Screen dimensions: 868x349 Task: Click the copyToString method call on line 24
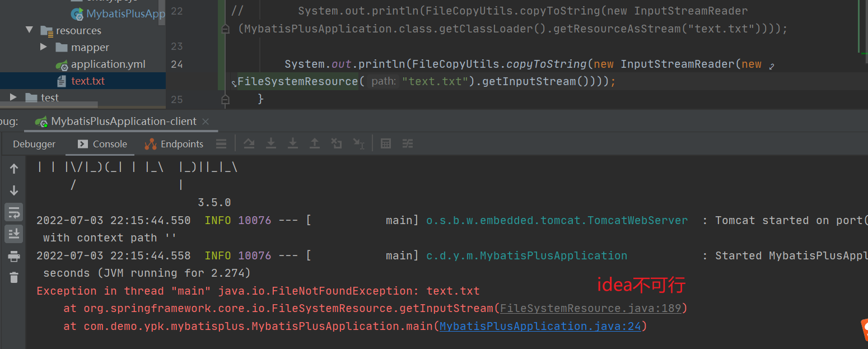pyautogui.click(x=547, y=64)
